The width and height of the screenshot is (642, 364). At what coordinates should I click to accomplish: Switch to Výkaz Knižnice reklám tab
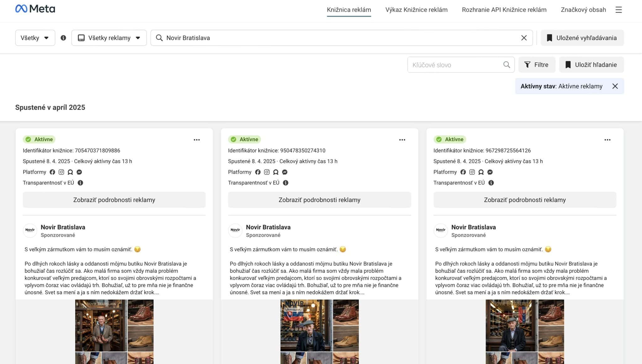pyautogui.click(x=416, y=10)
